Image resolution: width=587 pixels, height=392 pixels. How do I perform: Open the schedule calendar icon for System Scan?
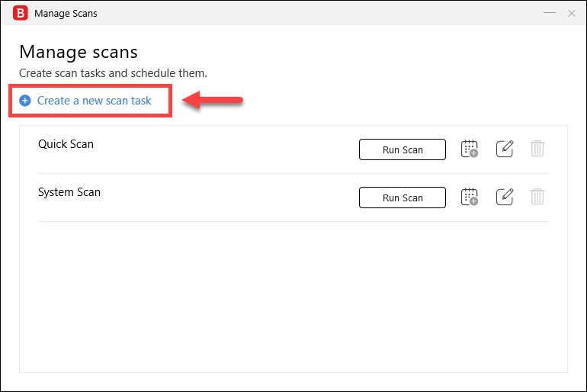tap(470, 197)
